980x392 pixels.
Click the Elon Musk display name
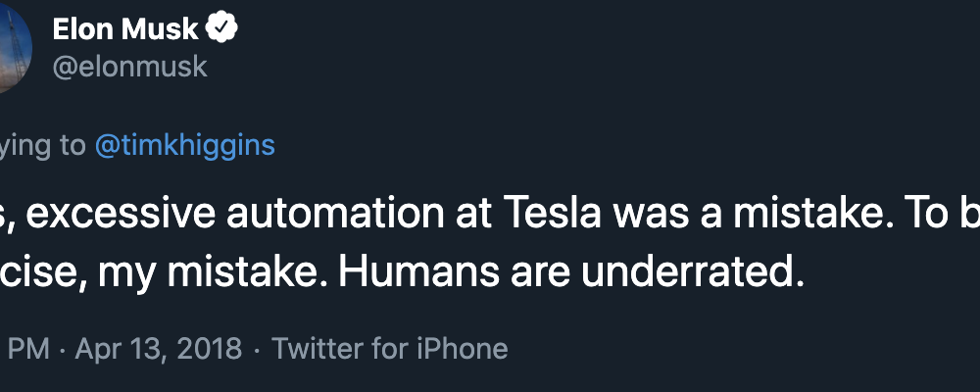pos(125,29)
